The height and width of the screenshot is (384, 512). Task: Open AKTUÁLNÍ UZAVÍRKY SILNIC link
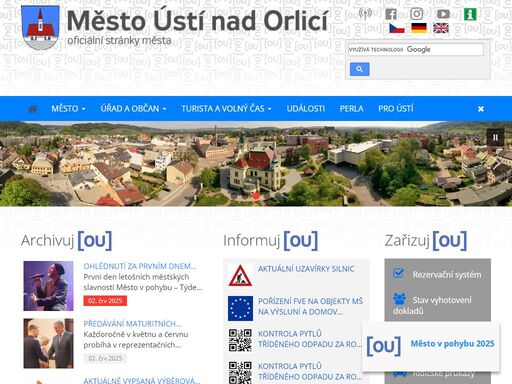tap(306, 269)
